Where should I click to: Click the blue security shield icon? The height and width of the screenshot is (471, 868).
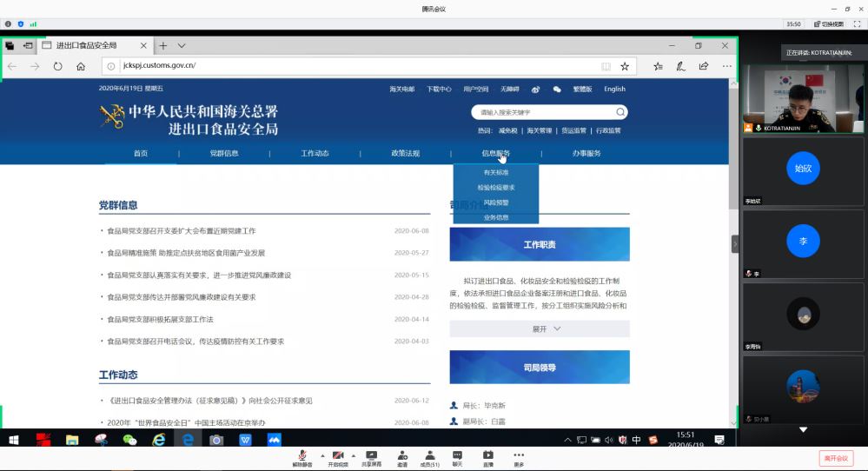click(21, 23)
